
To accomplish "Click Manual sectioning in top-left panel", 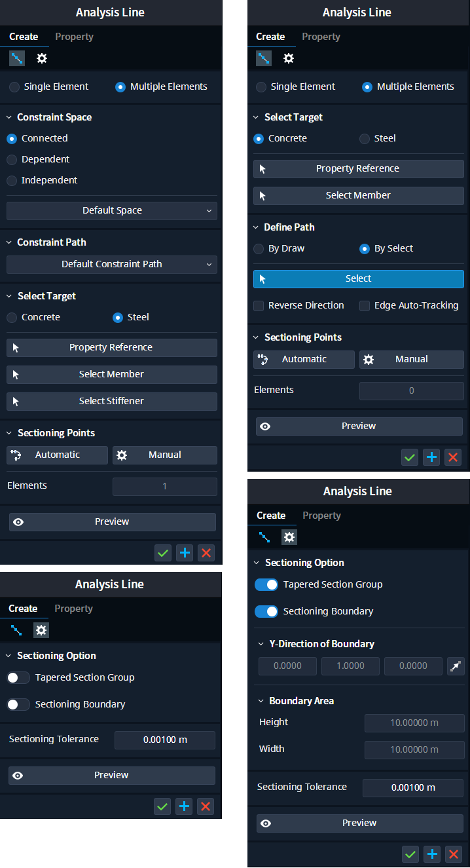I will click(165, 455).
